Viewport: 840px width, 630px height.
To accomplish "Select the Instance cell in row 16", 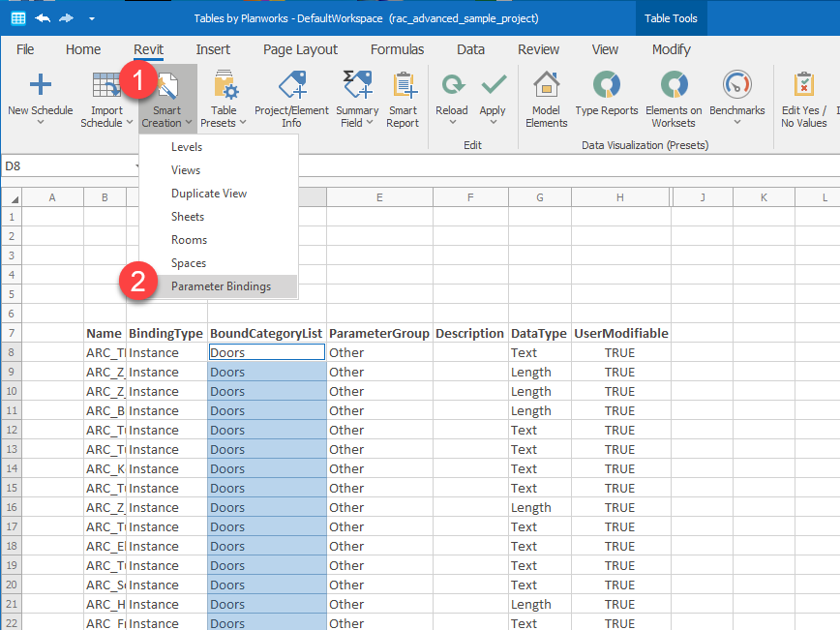I will (166, 507).
